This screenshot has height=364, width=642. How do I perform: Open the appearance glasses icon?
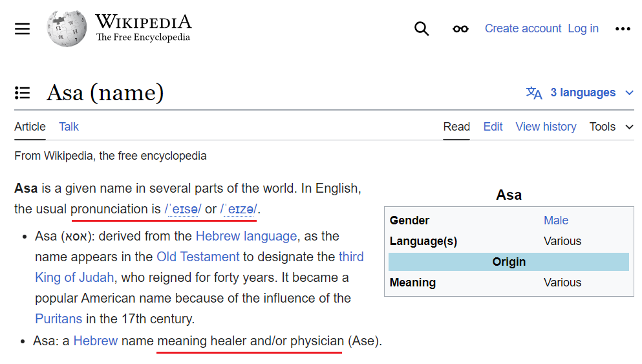tap(460, 28)
